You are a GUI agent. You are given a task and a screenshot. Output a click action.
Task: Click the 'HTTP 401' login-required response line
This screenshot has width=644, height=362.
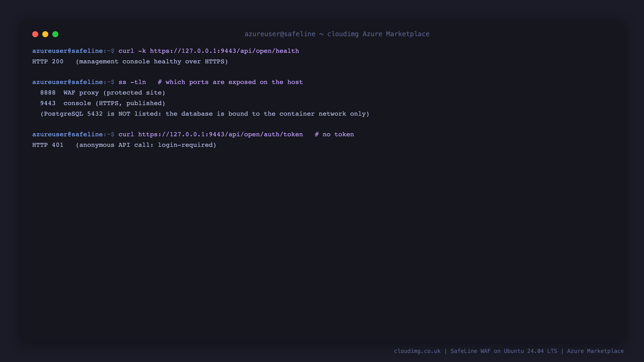coord(124,145)
